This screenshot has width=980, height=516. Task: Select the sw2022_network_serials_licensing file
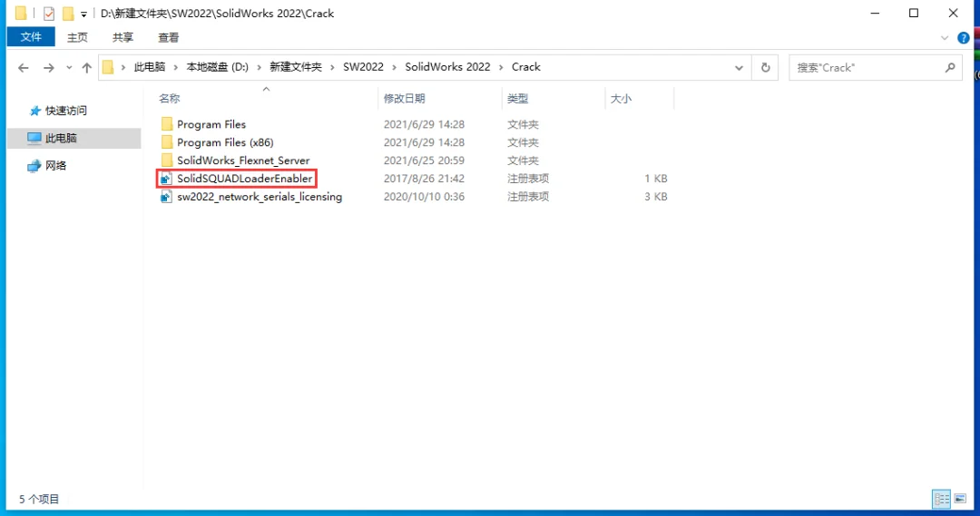(x=260, y=197)
